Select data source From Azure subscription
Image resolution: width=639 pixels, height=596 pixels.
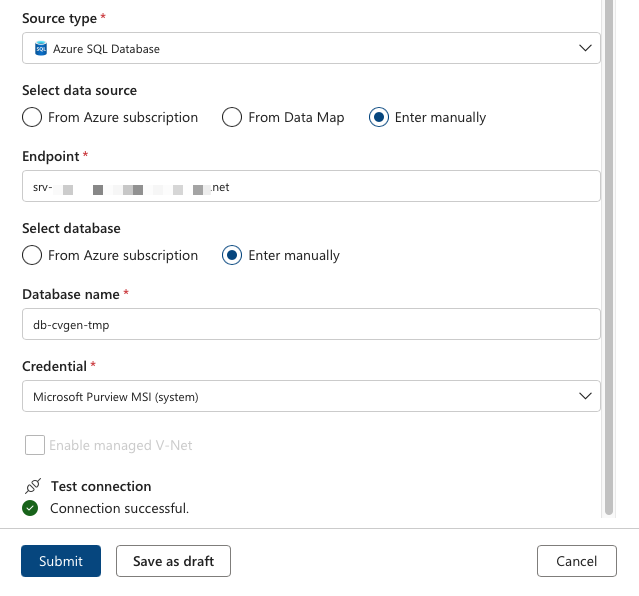click(32, 117)
